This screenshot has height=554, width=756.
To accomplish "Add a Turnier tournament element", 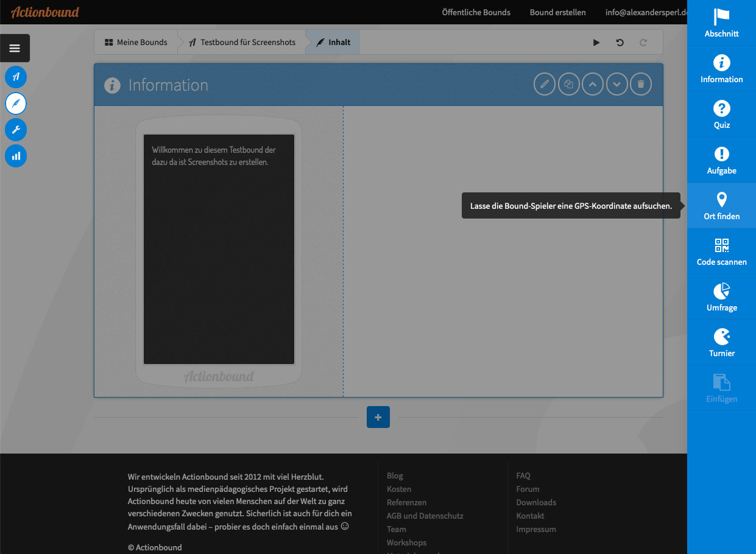I will (x=721, y=342).
